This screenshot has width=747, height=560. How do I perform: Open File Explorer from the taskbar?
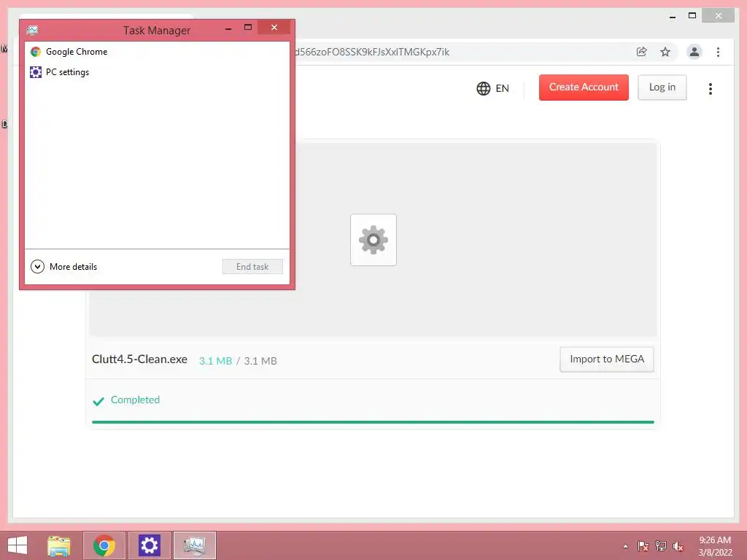(58, 545)
